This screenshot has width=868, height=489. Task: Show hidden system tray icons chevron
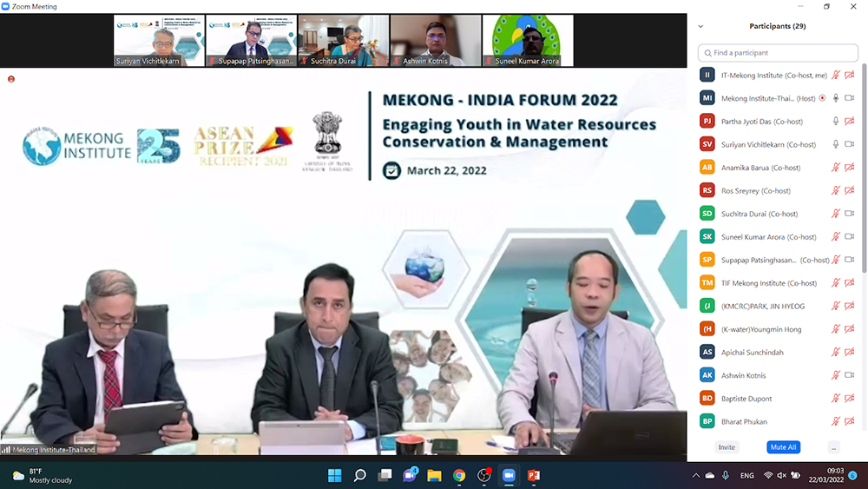point(696,475)
